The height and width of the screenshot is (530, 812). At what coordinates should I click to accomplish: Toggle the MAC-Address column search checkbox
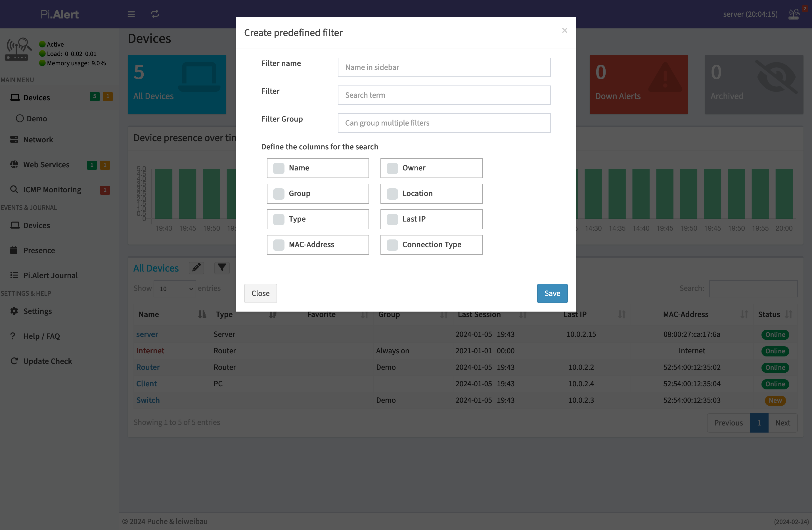coord(278,245)
